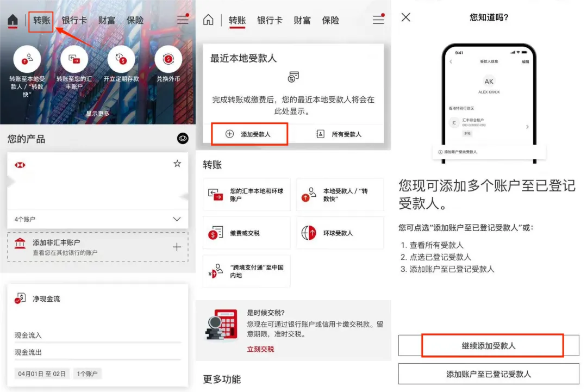
Task: Tap the 净现金流 chart icon
Action: (20, 298)
